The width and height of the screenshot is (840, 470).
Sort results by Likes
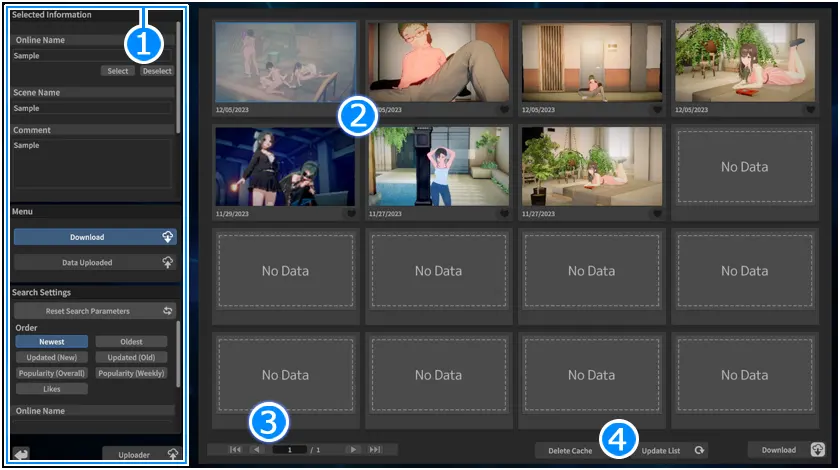[x=51, y=388]
